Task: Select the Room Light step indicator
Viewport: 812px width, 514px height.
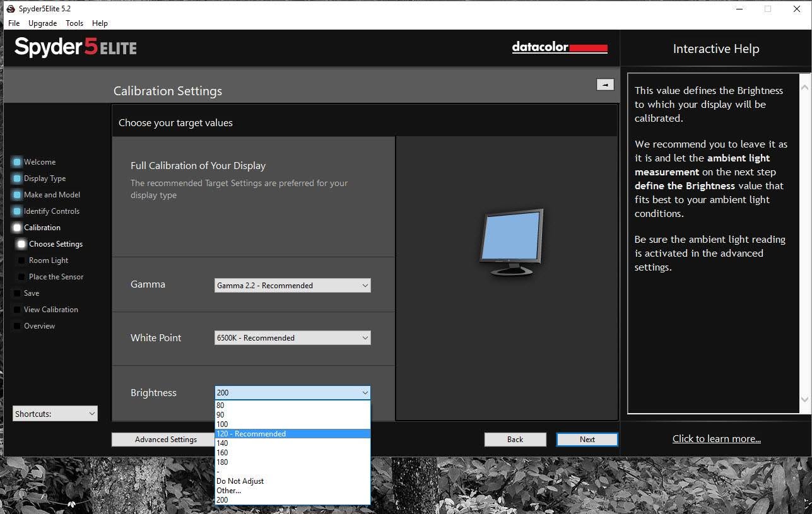Action: point(22,260)
